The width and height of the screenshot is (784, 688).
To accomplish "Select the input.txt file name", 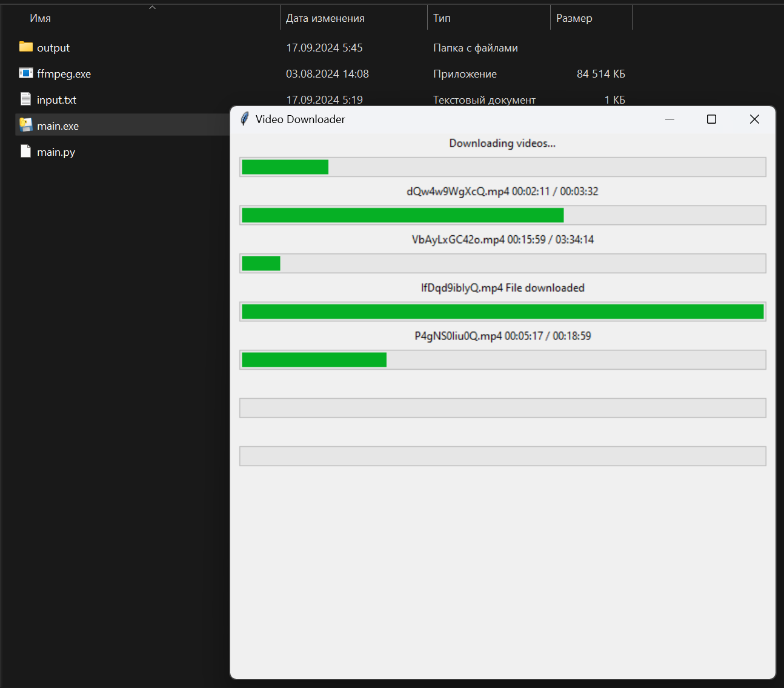I will (x=56, y=99).
